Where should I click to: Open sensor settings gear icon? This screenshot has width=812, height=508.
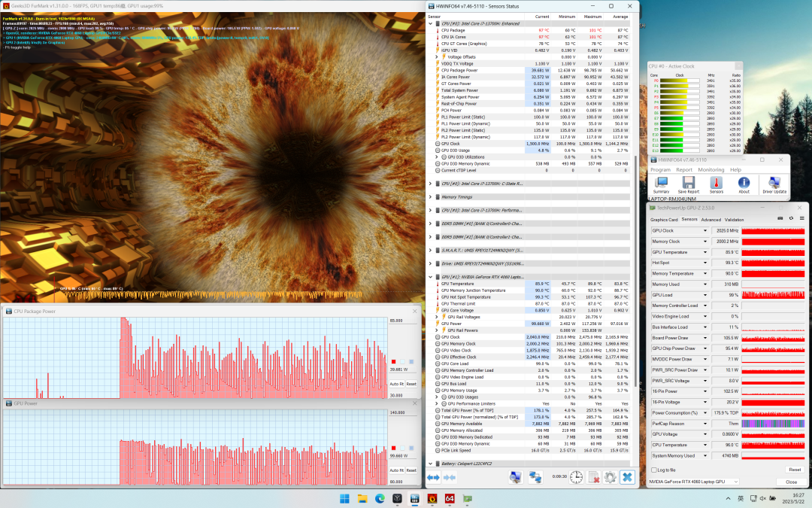[x=610, y=477]
